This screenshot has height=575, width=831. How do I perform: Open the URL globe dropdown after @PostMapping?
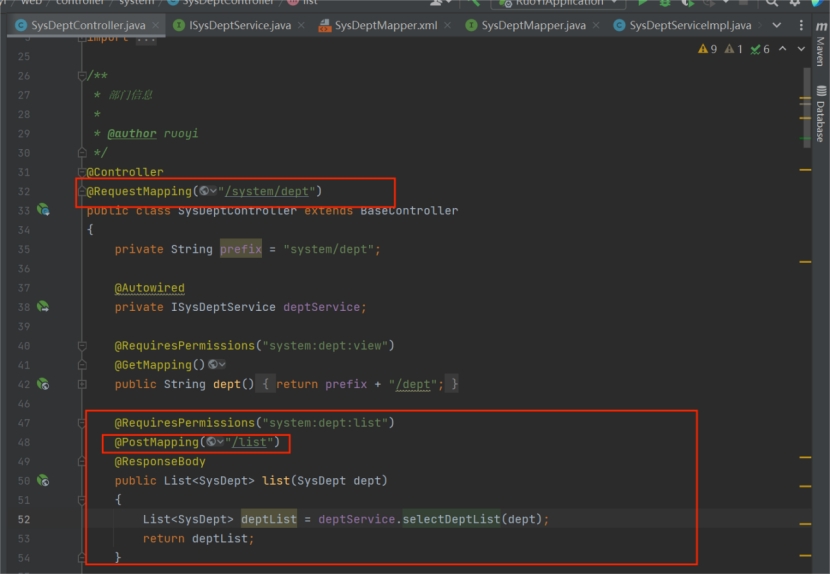click(x=215, y=442)
